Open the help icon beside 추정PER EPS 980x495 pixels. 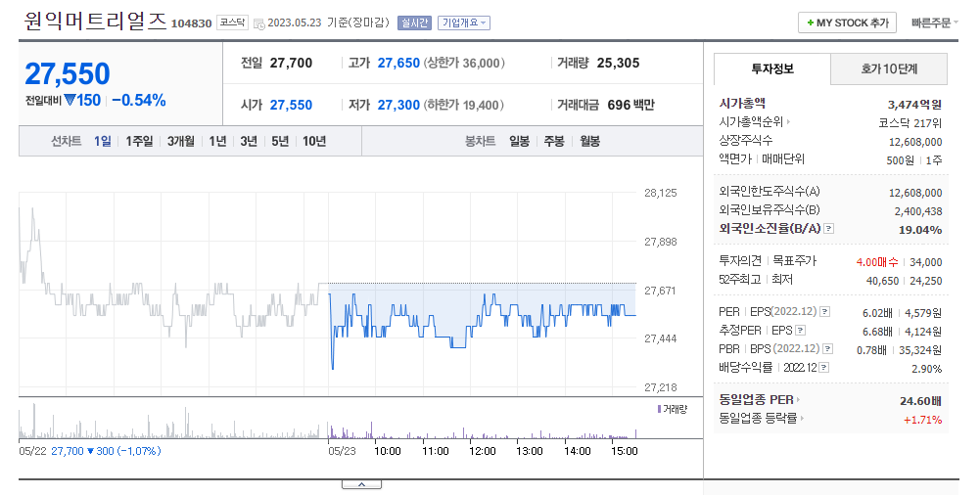(800, 331)
